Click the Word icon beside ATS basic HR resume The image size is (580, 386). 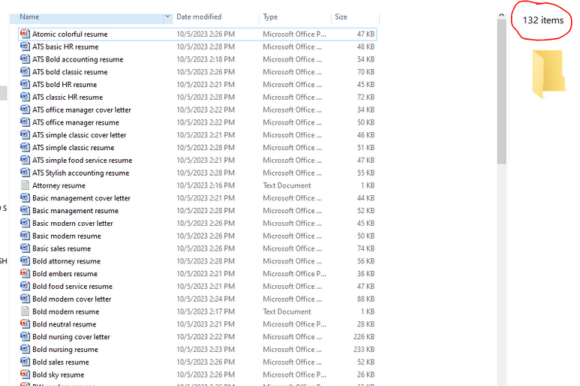(x=25, y=47)
